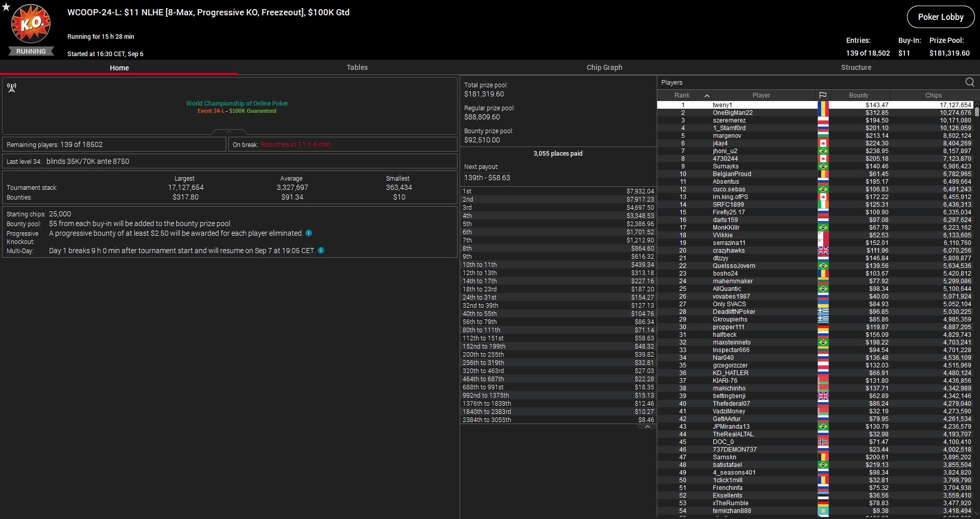Click the 9th place payout row
The width and height of the screenshot is (980, 519).
coord(558,257)
